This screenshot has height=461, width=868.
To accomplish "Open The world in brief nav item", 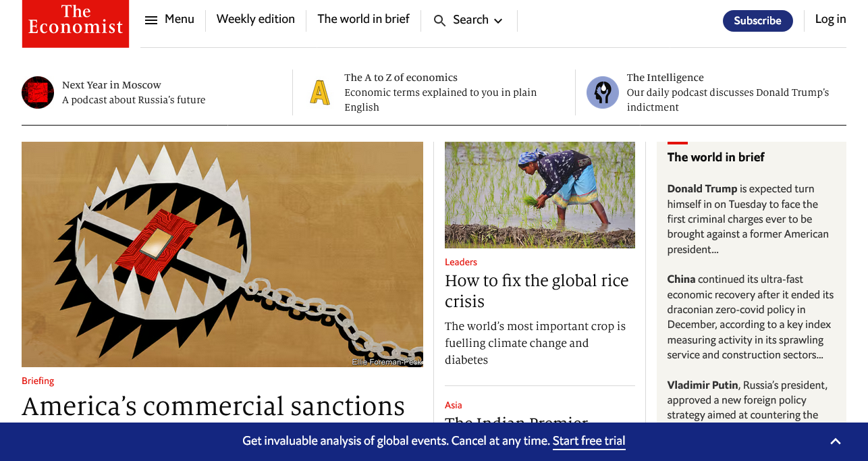I will coord(363,20).
